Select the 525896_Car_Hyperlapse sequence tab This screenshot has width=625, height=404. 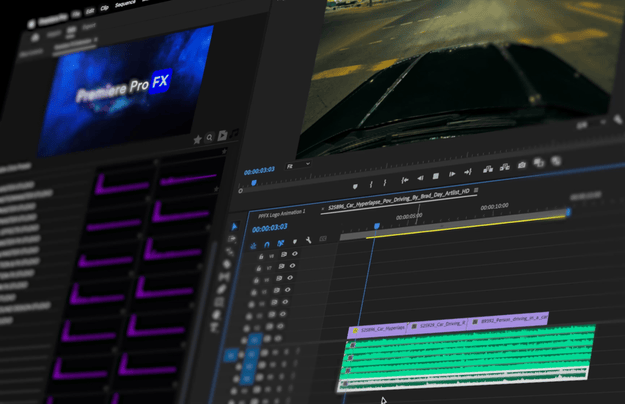(399, 200)
